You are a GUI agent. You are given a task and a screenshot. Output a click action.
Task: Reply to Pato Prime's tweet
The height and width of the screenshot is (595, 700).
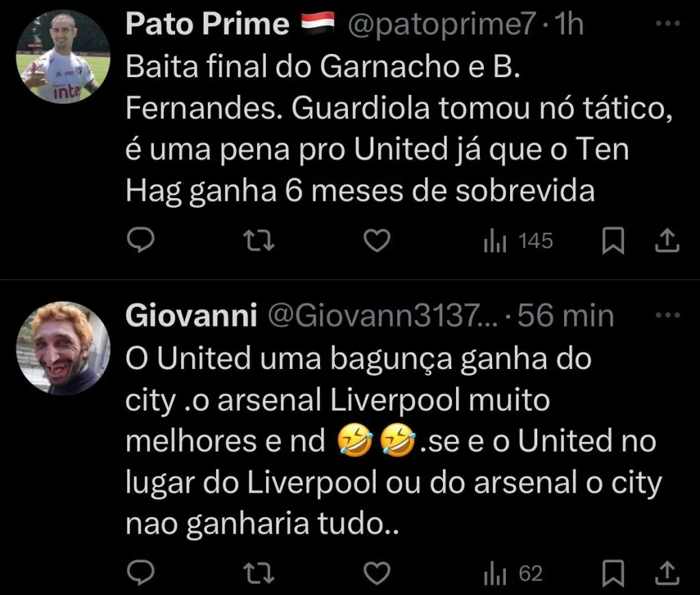[x=142, y=240]
